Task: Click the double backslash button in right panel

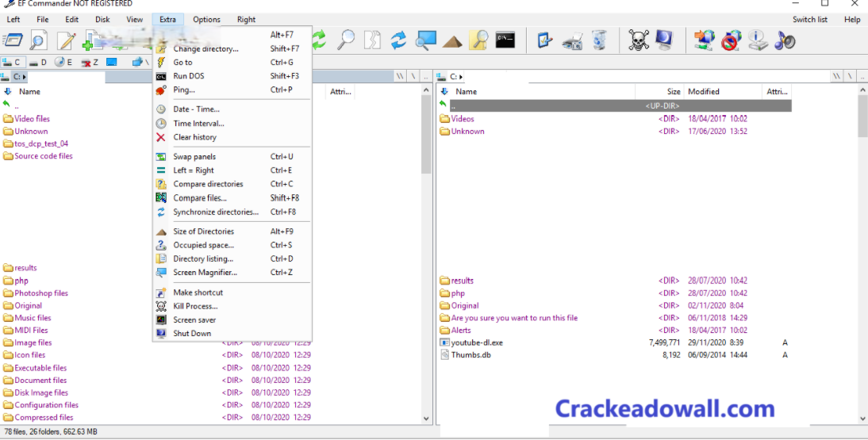Action: 836,76
